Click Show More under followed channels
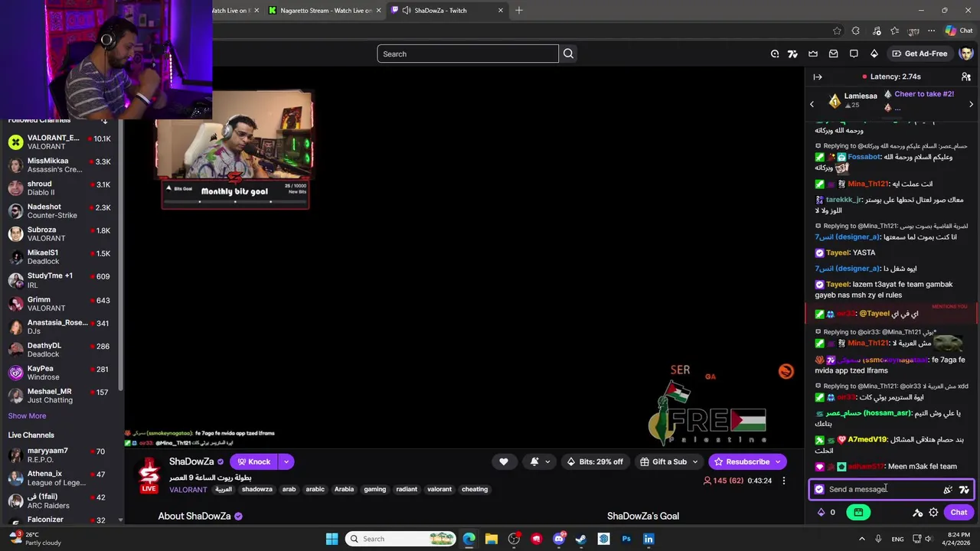This screenshot has width=980, height=551. (27, 416)
